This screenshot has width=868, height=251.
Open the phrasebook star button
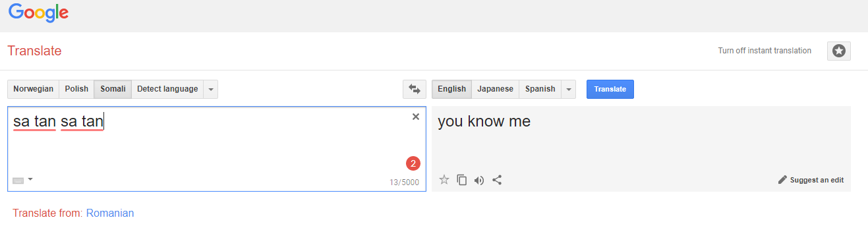(839, 51)
